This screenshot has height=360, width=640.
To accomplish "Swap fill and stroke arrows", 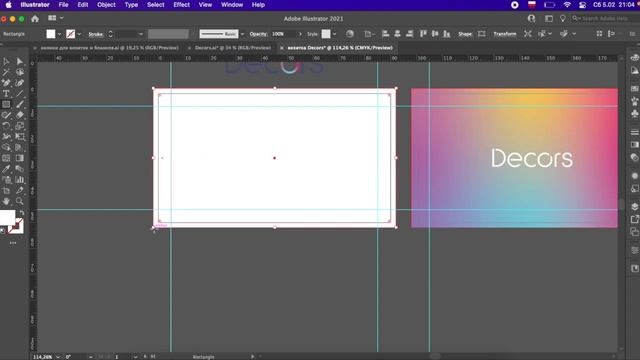I will click(x=22, y=213).
